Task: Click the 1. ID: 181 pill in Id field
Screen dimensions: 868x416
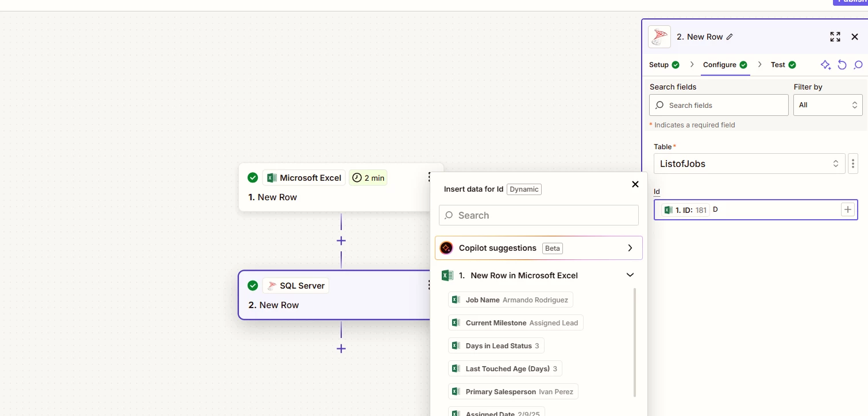Action: (685, 210)
